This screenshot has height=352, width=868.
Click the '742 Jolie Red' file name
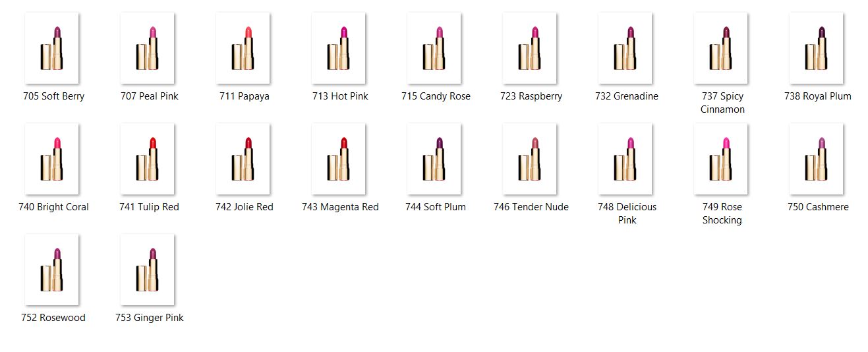pos(245,207)
